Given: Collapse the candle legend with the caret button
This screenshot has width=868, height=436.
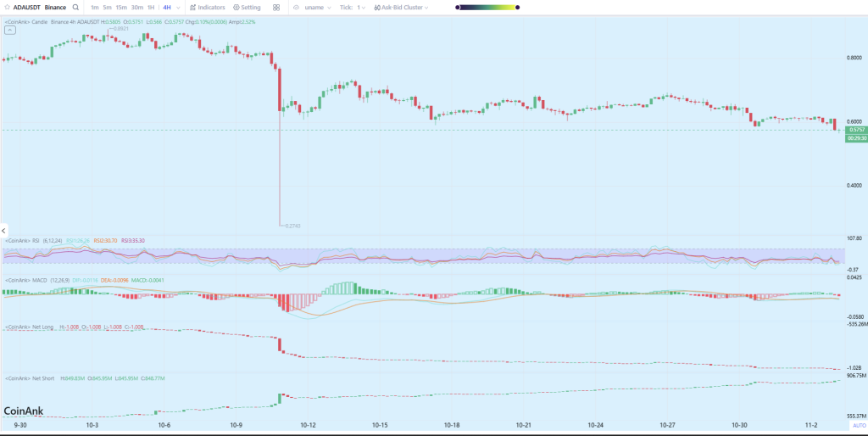Looking at the screenshot, I should pos(10,30).
